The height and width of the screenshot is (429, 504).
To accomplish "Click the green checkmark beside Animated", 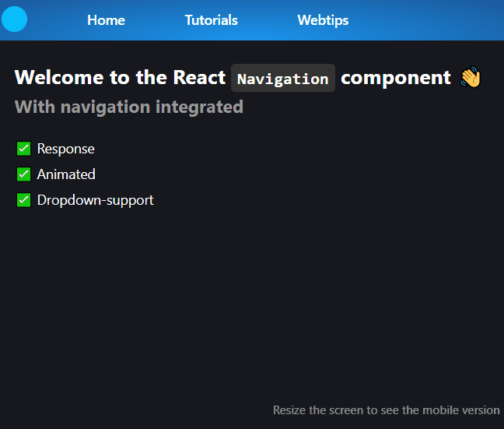I will (x=23, y=174).
